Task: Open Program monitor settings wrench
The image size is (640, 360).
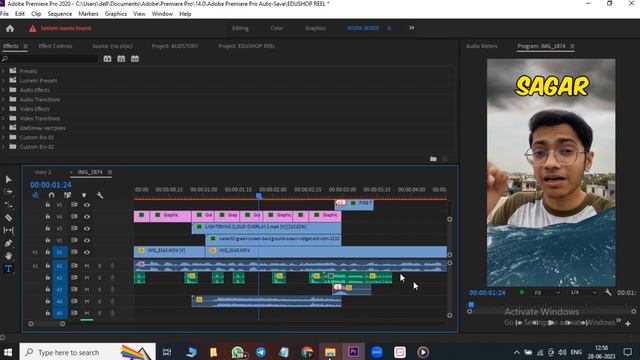Action: (x=608, y=292)
